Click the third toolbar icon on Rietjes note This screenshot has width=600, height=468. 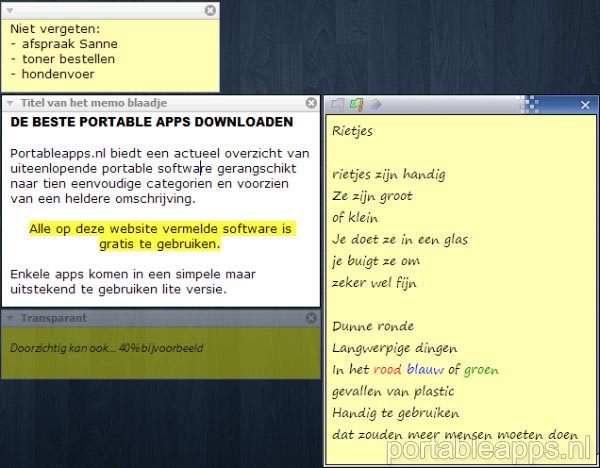tap(375, 104)
